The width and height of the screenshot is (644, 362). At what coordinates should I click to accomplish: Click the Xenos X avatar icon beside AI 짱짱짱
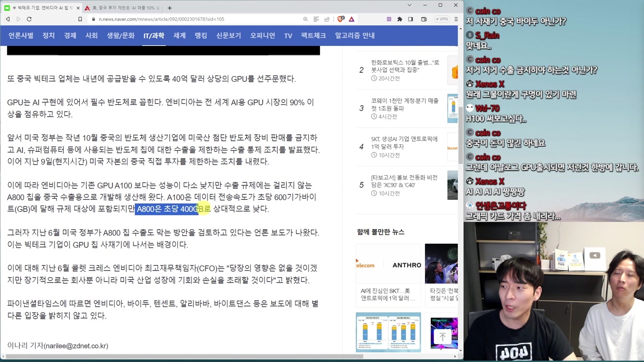470,181
